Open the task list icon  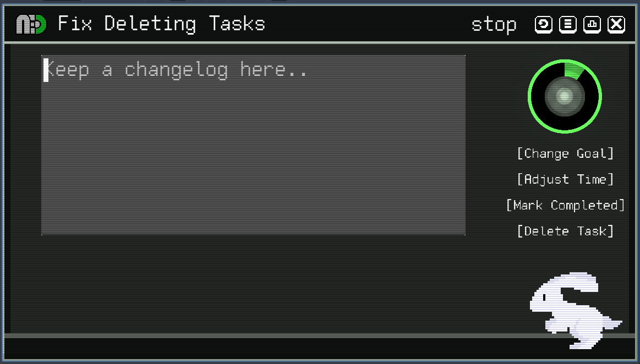pyautogui.click(x=567, y=25)
